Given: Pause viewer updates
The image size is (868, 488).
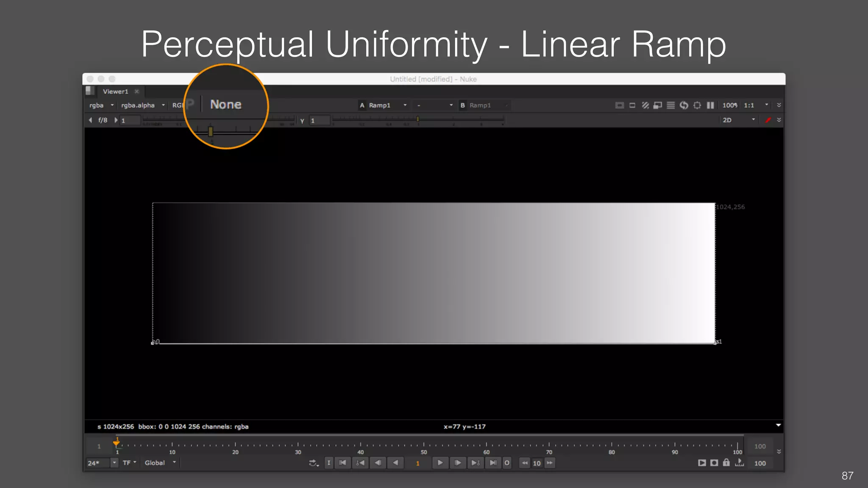Looking at the screenshot, I should [710, 105].
